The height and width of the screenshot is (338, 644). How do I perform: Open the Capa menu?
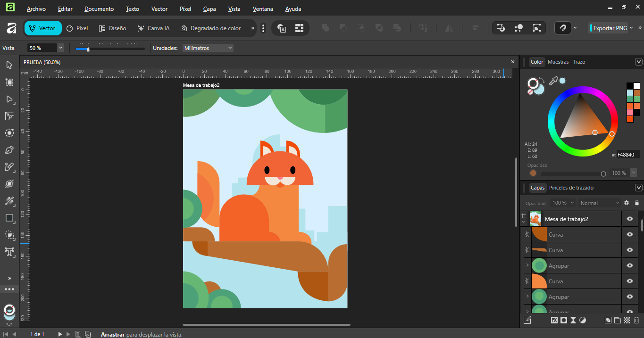pos(209,8)
